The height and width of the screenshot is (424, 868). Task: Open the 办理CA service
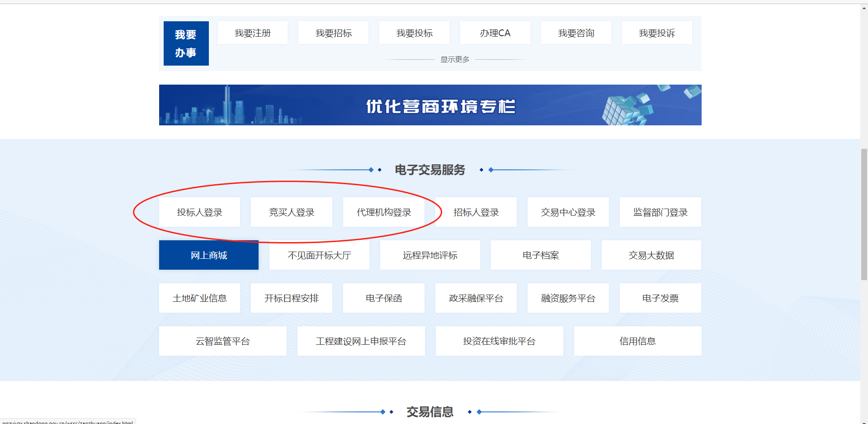tap(495, 33)
